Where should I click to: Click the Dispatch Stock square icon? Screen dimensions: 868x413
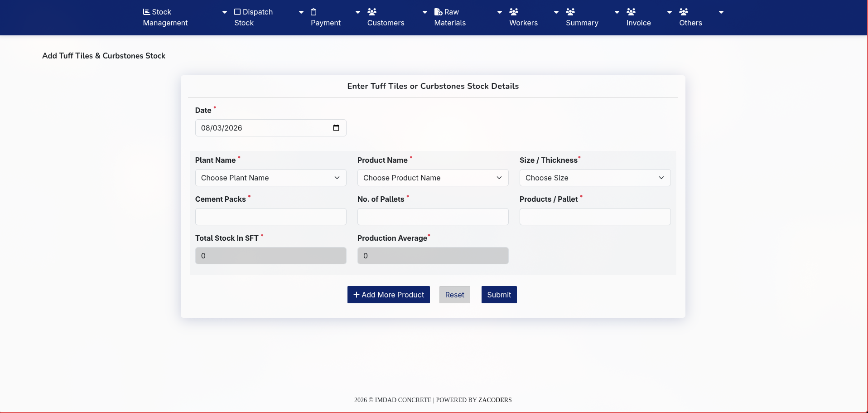coord(237,12)
